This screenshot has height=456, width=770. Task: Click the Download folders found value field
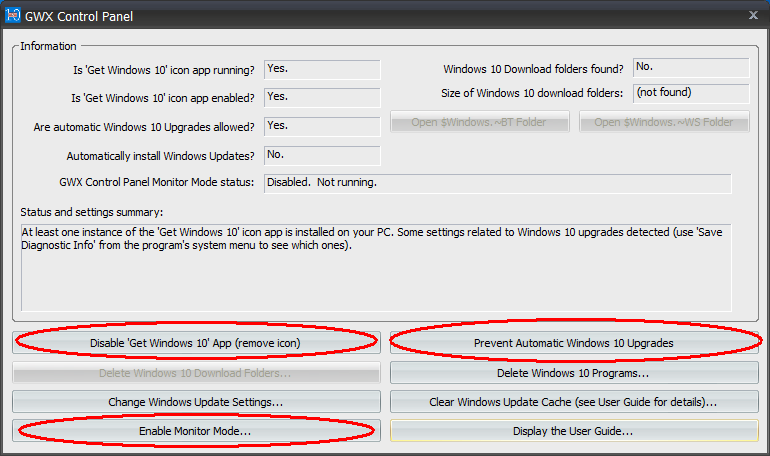click(690, 67)
